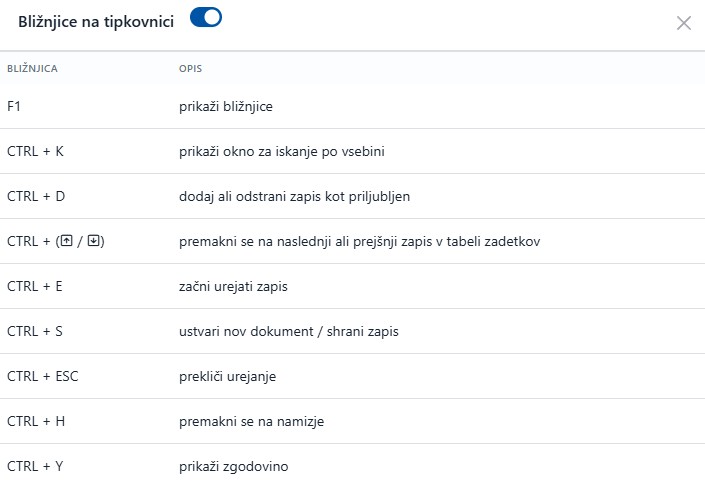Image resolution: width=705 pixels, height=484 pixels.
Task: Click the 'prikaži zgodovino' description
Action: tap(234, 466)
